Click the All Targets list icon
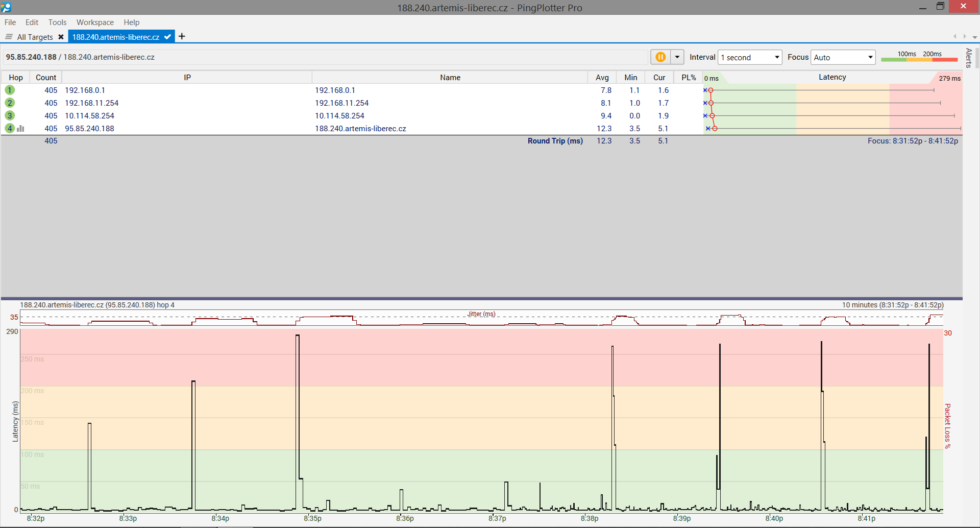Image resolution: width=980 pixels, height=528 pixels. (9, 37)
